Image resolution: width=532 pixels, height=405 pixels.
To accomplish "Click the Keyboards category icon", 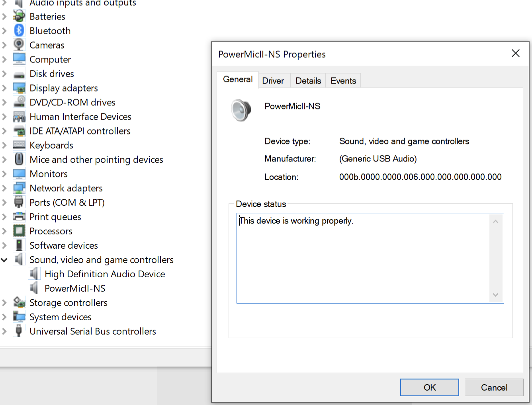I will point(19,145).
